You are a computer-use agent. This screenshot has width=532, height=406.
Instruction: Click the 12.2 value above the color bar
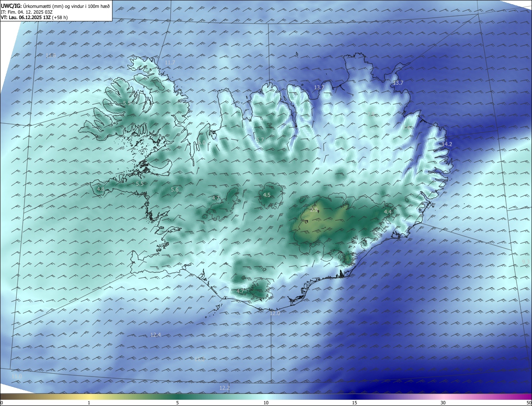224,388
